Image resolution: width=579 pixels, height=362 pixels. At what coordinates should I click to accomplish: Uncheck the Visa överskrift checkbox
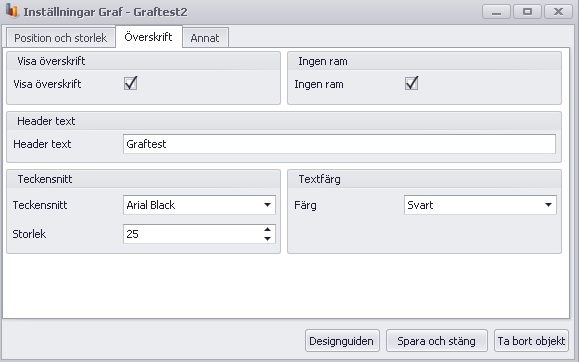131,83
